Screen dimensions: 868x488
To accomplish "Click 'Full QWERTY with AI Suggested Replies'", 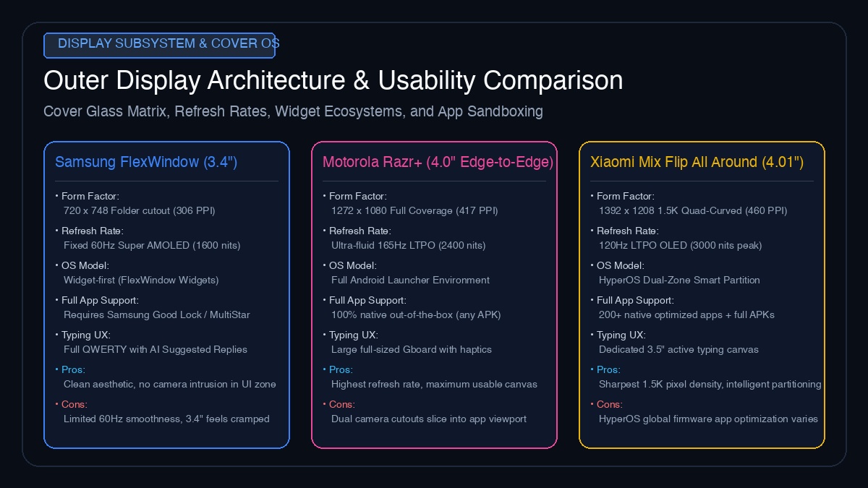I will click(x=156, y=349).
